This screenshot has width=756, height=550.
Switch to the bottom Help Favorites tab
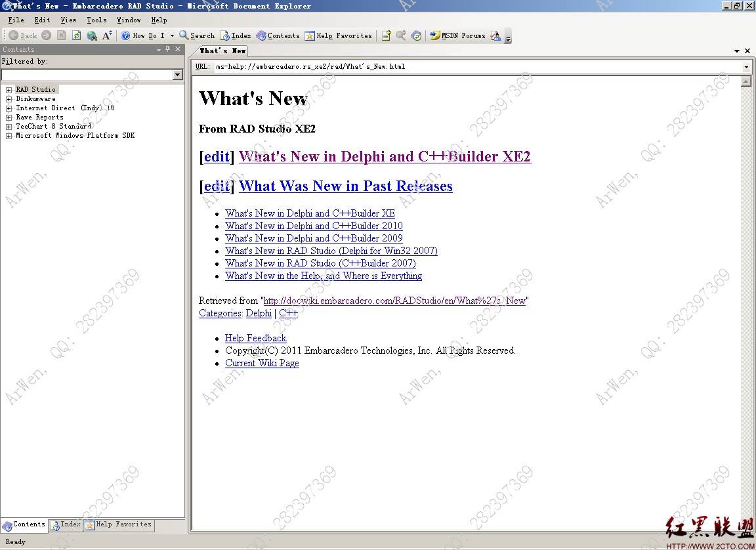coord(119,524)
